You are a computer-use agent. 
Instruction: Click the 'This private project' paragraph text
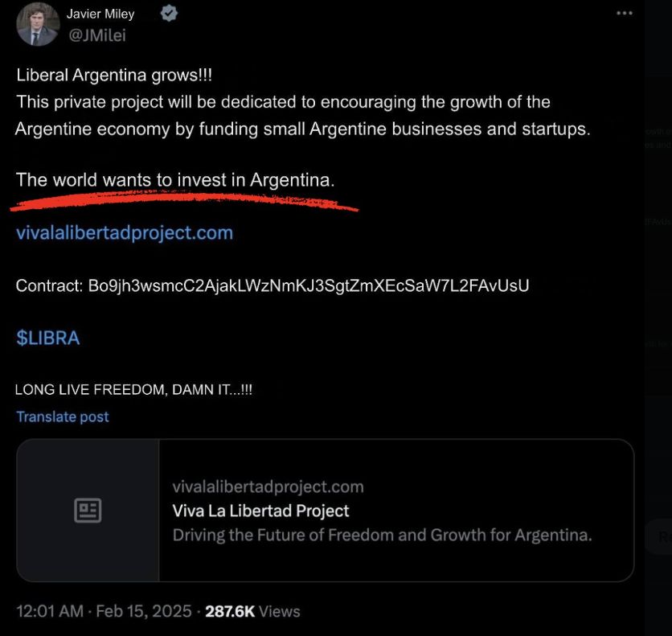click(283, 103)
